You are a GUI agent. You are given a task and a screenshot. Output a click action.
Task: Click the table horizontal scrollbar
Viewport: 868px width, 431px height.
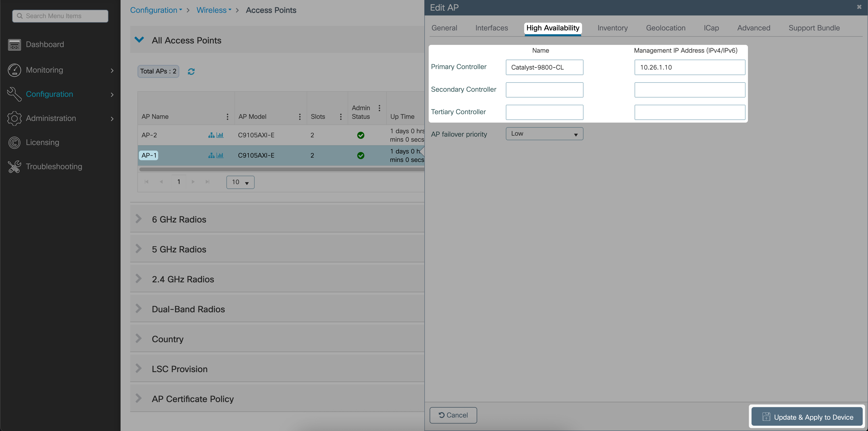(281, 169)
